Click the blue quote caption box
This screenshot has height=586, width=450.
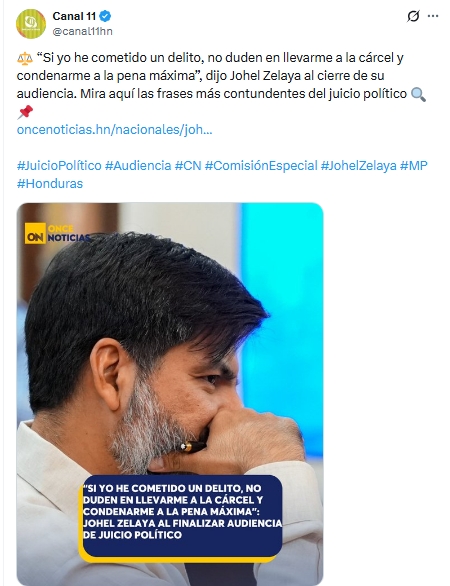[x=180, y=518]
